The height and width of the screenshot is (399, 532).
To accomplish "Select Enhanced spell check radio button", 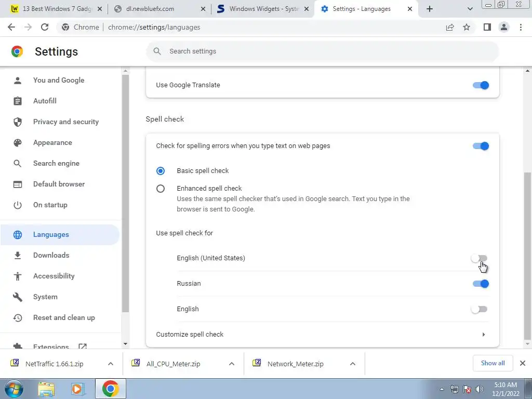I will 161,189.
